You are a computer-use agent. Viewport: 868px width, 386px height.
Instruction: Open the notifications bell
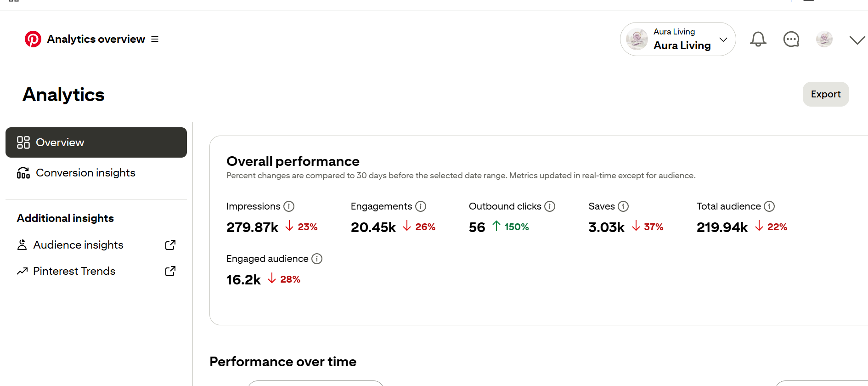tap(758, 39)
